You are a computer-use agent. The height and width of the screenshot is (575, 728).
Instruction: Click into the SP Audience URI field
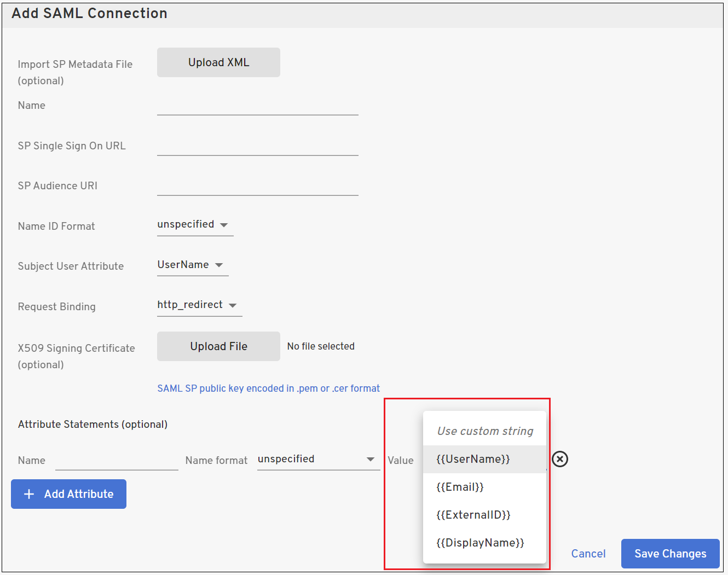click(x=257, y=187)
